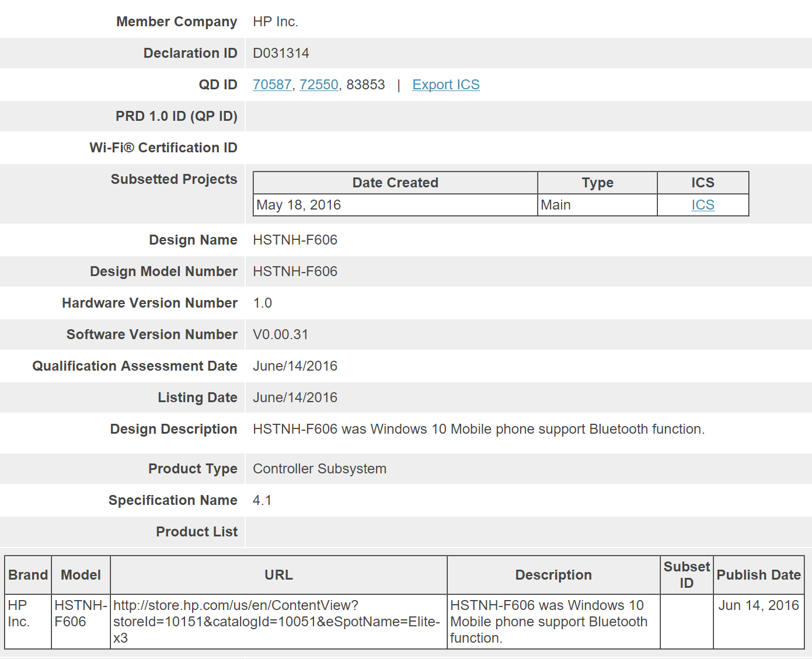Image resolution: width=812 pixels, height=659 pixels.
Task: Select Software Version value V0.00.31
Action: 280,334
